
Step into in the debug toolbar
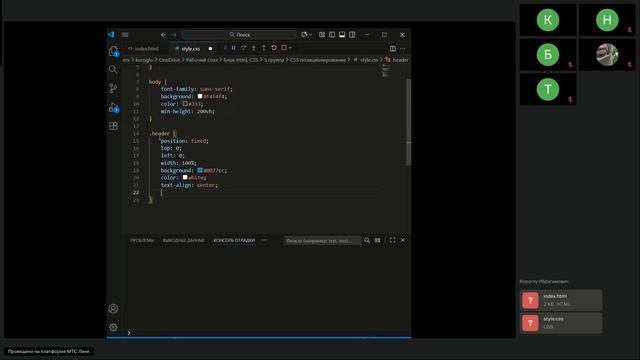253,48
